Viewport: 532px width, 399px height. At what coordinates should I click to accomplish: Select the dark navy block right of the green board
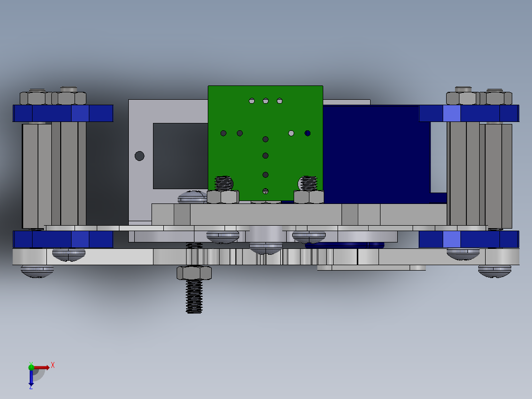pos(377,155)
